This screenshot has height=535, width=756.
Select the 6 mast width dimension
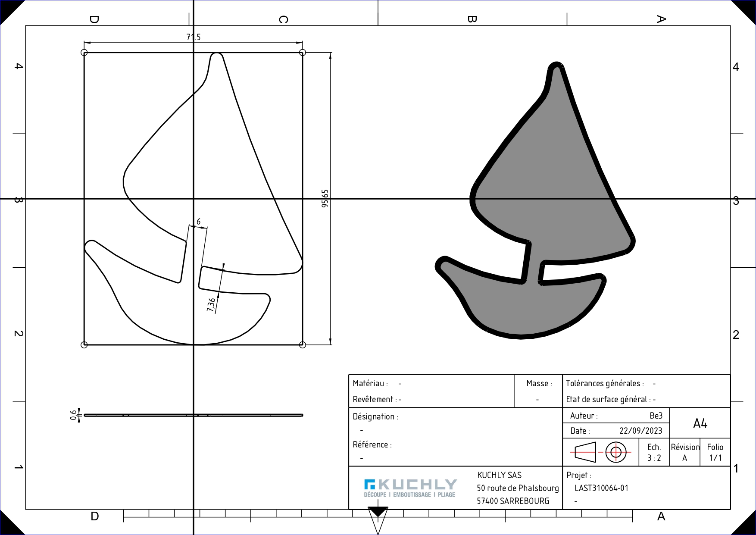[x=199, y=222]
